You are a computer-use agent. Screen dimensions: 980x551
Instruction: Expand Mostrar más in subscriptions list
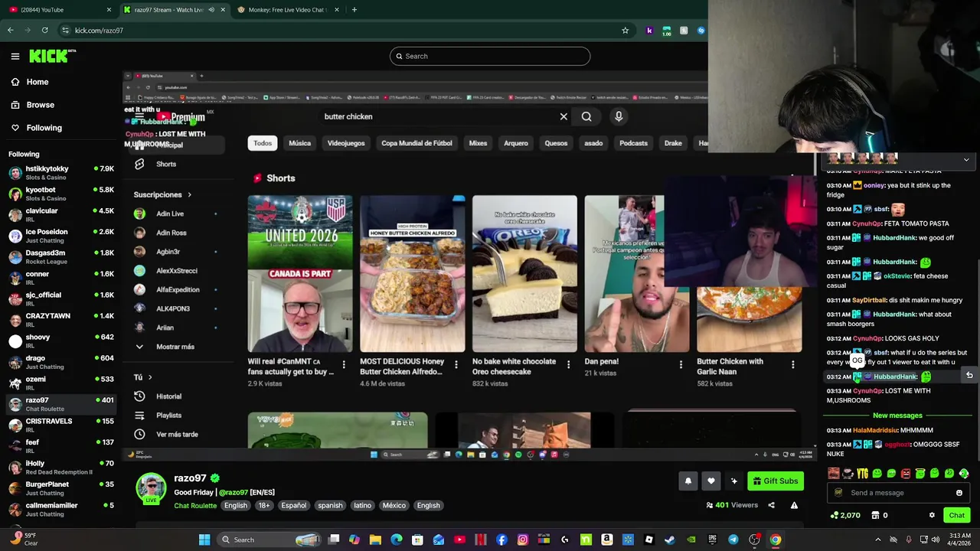click(175, 347)
